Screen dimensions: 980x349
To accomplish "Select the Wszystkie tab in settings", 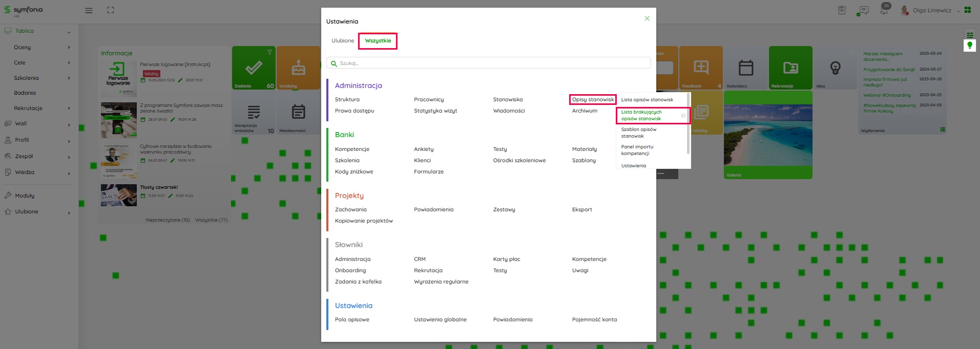I will pyautogui.click(x=378, y=41).
